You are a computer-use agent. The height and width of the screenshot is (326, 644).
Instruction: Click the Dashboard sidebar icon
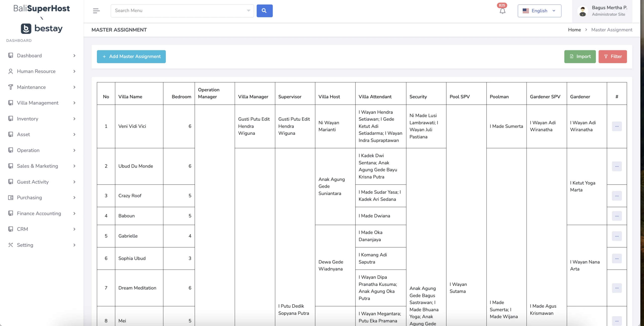[11, 55]
